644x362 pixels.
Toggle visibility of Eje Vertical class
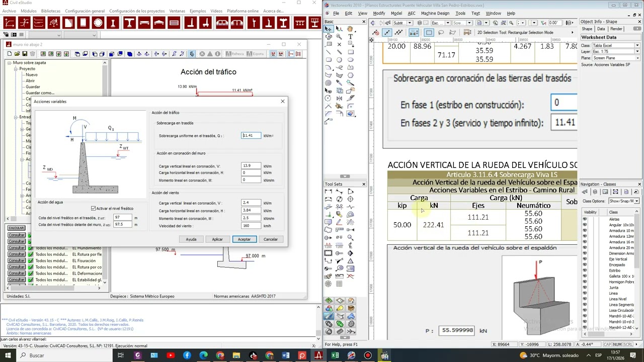(585, 259)
